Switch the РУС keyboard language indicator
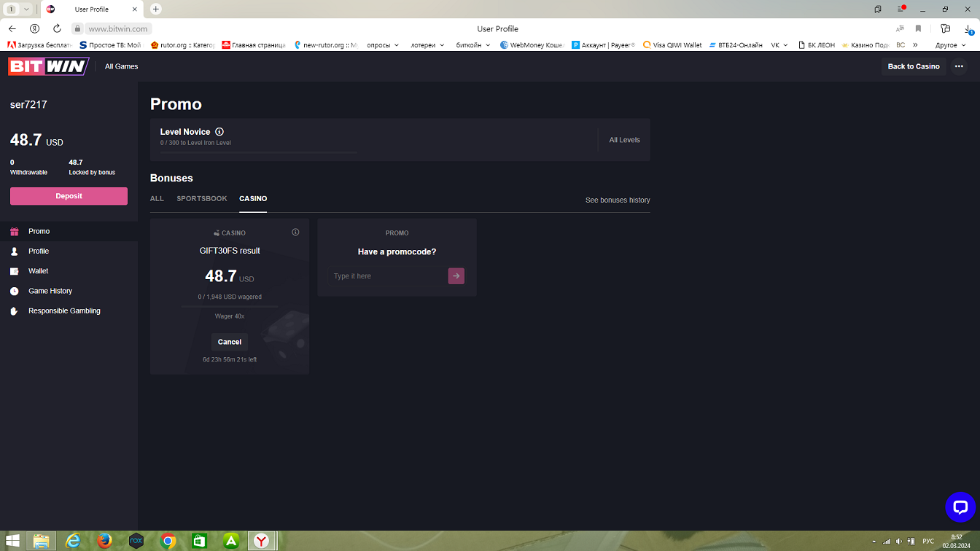Image resolution: width=980 pixels, height=551 pixels. coord(928,542)
